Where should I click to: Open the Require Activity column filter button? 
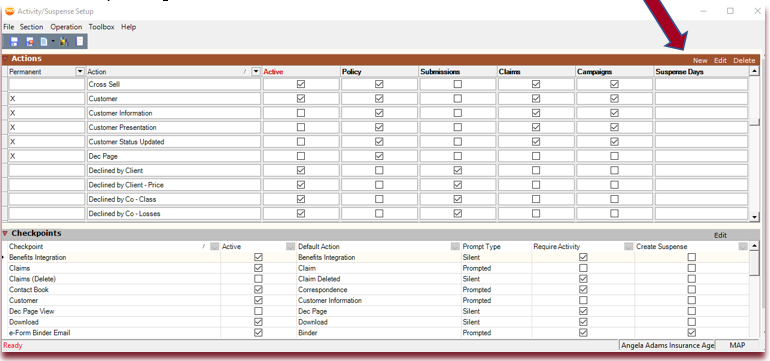pos(629,247)
